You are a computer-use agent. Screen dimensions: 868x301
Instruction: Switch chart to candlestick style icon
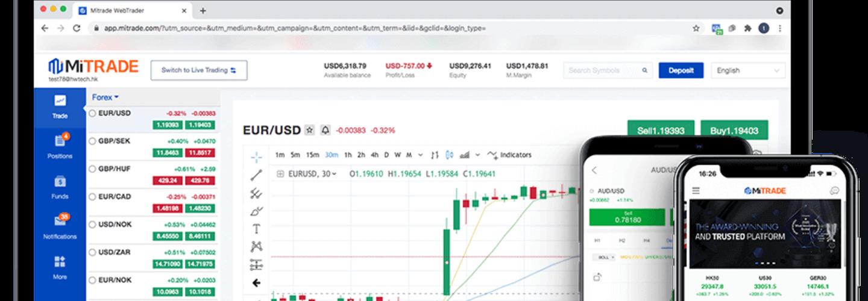(449, 155)
